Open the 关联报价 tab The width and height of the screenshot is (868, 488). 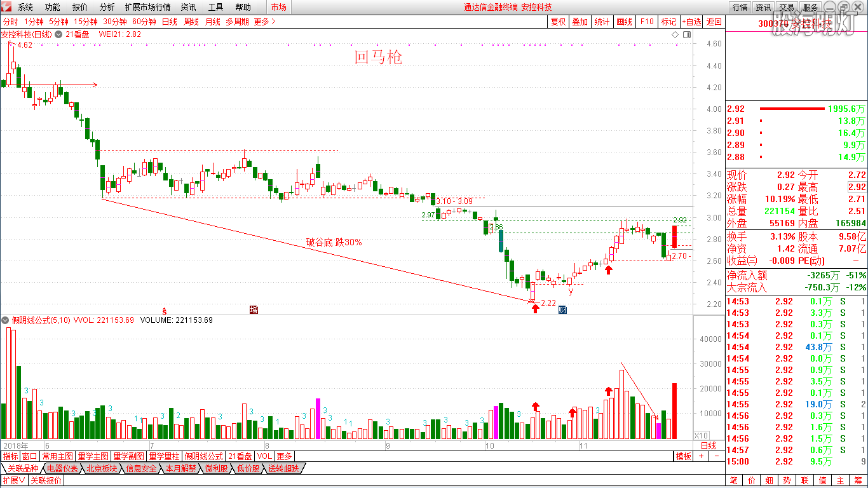(46, 480)
